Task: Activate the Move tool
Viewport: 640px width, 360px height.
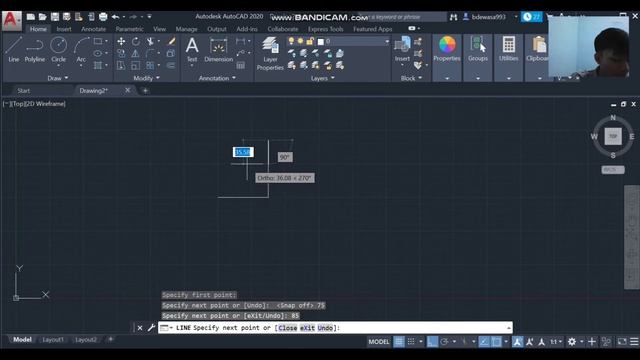Action: tap(121, 41)
